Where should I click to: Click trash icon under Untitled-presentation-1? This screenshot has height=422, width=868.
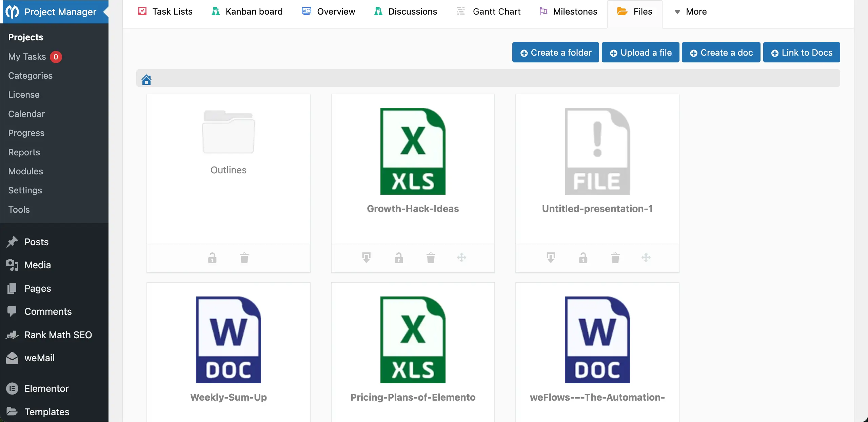pyautogui.click(x=615, y=258)
